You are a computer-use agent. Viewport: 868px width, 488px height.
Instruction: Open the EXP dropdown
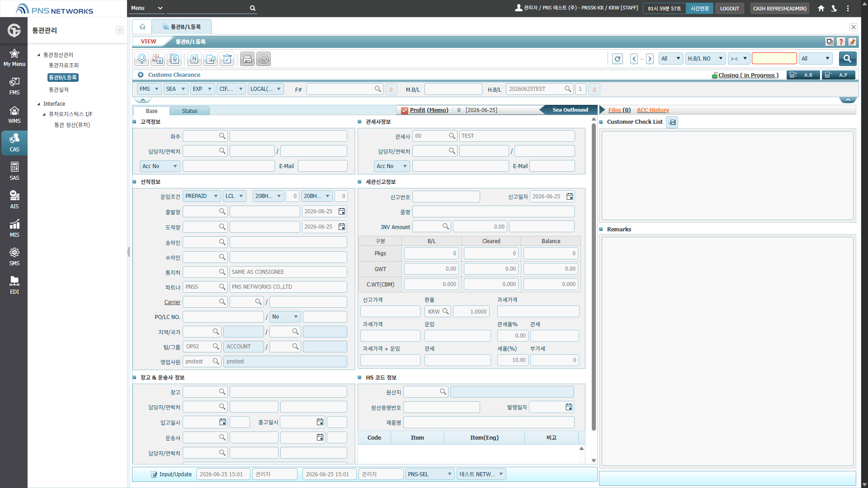point(202,89)
